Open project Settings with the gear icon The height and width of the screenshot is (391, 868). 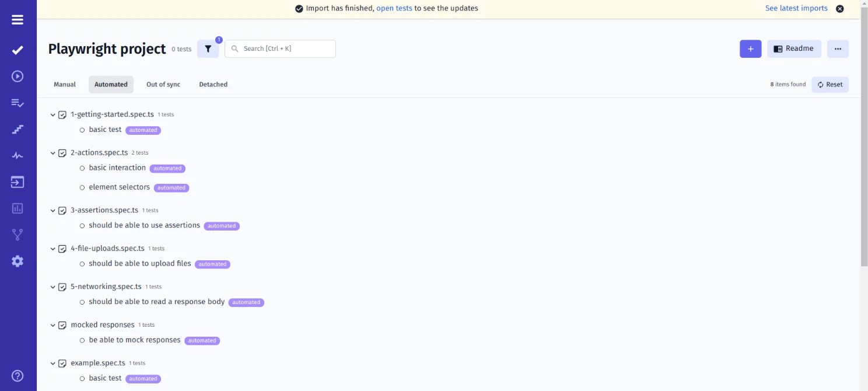[x=17, y=261]
